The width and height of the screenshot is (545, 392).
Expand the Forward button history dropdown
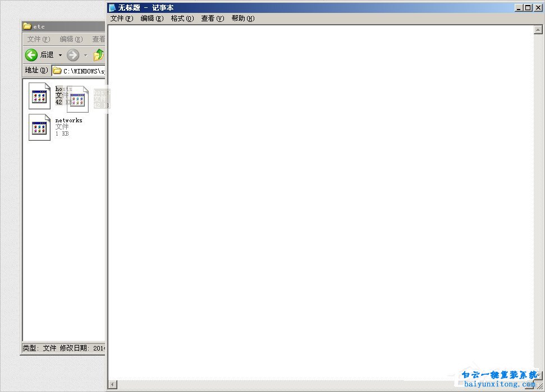tap(86, 55)
